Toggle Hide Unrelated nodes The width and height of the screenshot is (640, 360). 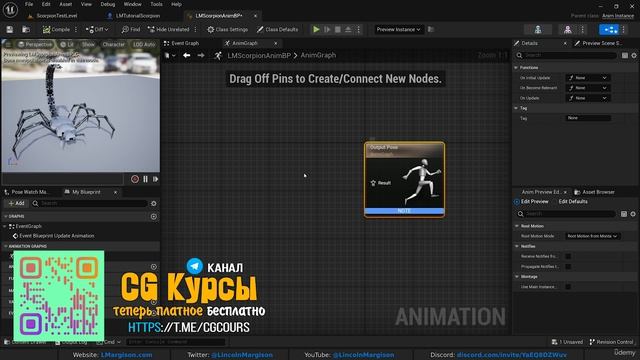pyautogui.click(x=169, y=29)
